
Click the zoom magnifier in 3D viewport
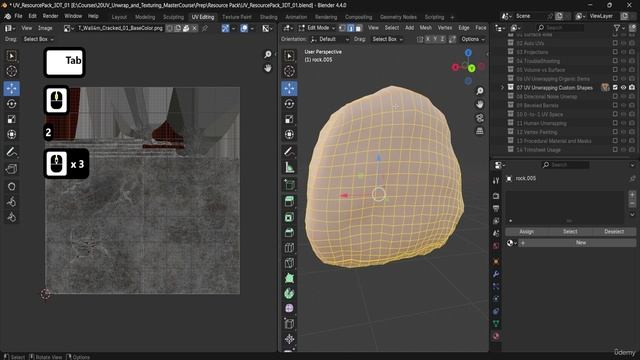(x=480, y=91)
